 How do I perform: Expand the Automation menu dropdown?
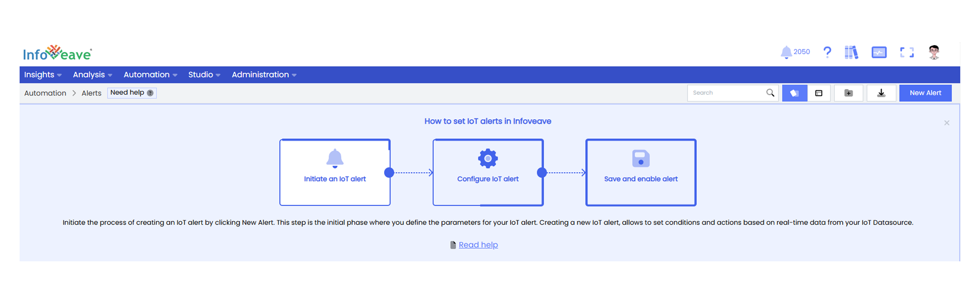(150, 75)
